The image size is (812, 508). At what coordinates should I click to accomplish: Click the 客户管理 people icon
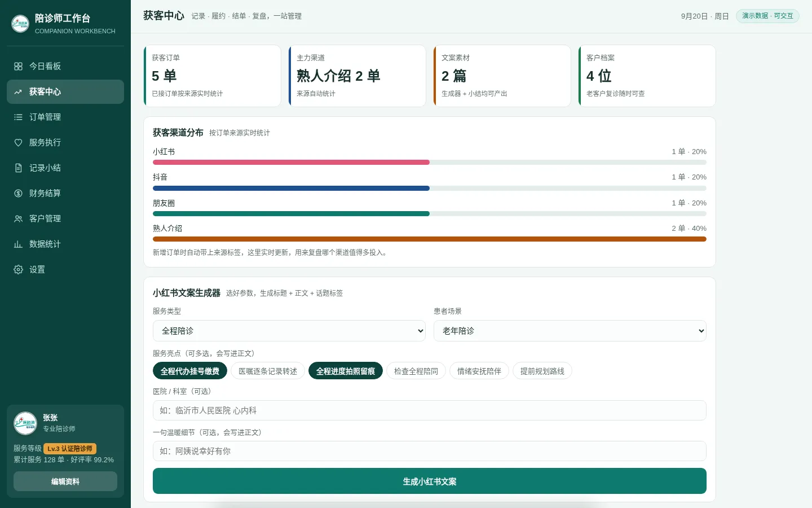click(x=18, y=218)
